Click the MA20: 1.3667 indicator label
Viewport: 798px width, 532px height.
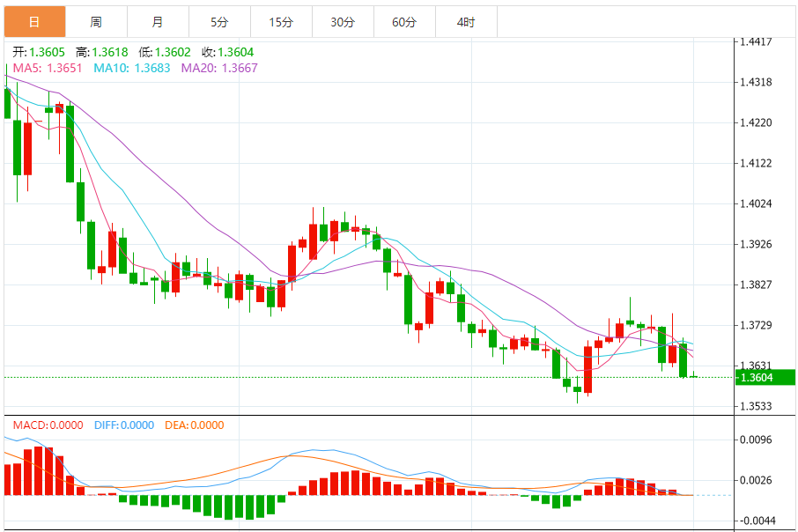(219, 68)
